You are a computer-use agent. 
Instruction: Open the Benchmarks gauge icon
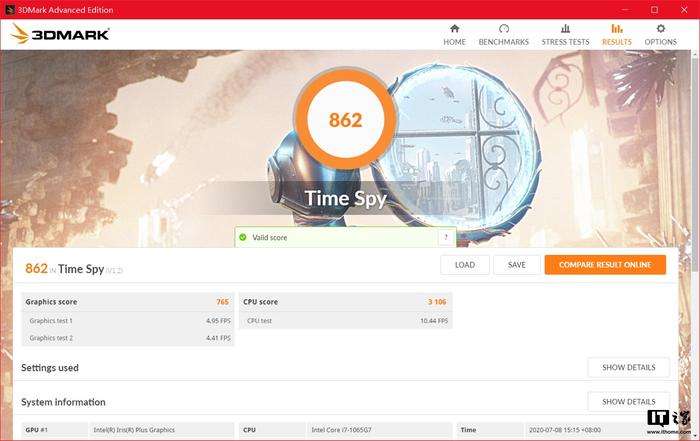coord(504,29)
